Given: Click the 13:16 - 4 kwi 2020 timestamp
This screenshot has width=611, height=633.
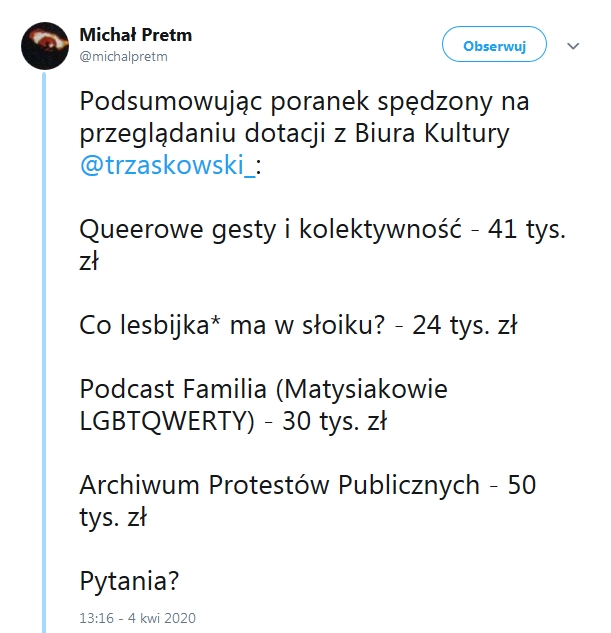Looking at the screenshot, I should pyautogui.click(x=138, y=617).
